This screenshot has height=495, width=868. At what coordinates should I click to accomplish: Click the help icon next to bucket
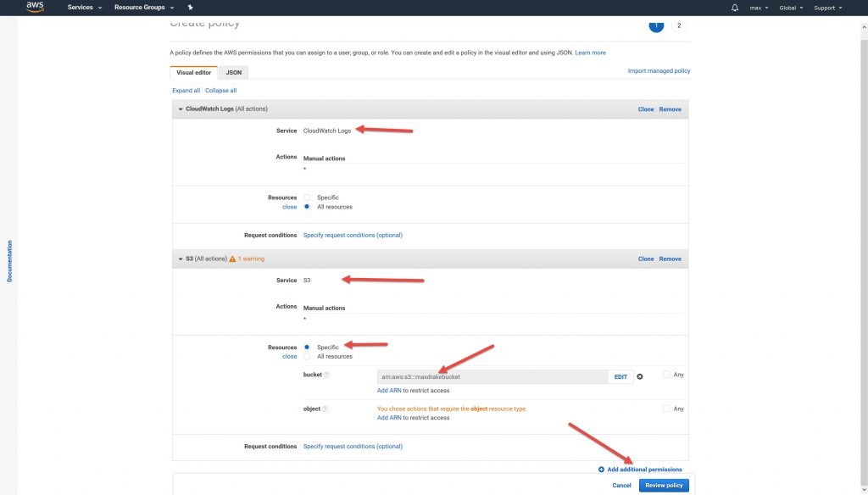(326, 375)
